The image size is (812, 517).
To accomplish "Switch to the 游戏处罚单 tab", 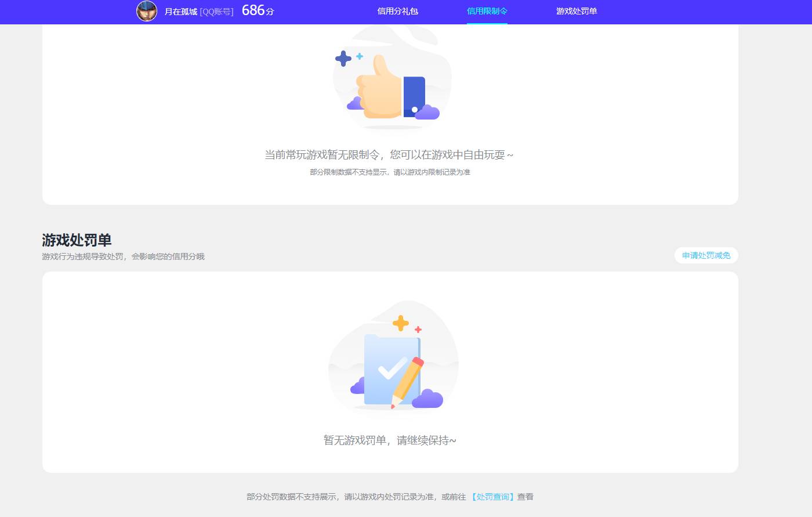I will 576,12.
